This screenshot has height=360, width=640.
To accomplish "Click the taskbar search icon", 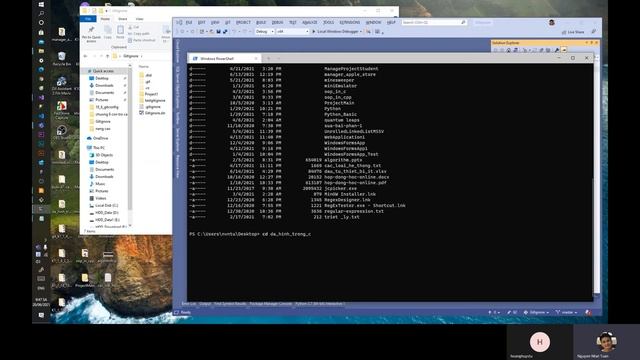I will tap(41, 13).
